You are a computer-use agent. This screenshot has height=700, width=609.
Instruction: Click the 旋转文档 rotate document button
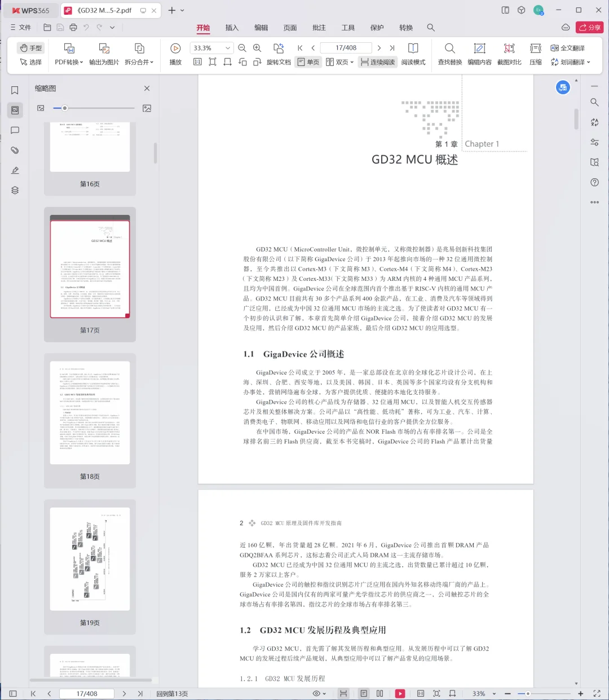click(x=279, y=54)
